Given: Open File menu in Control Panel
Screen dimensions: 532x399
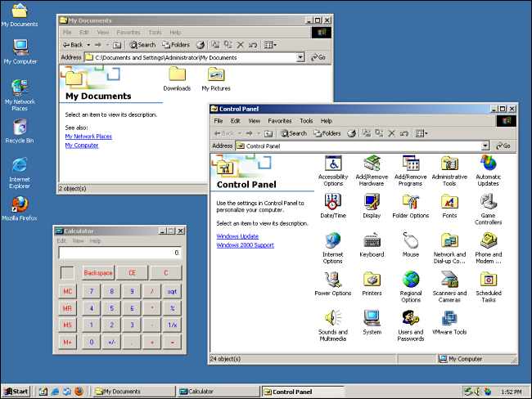Looking at the screenshot, I should 219,121.
